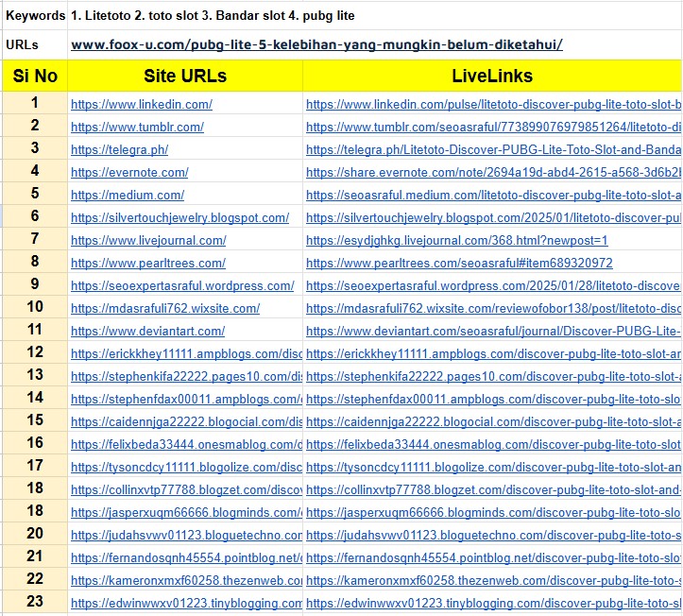Open the stephenfdax00011.ampblogs.com live link
Screen dimensions: 683x616
click(493, 399)
